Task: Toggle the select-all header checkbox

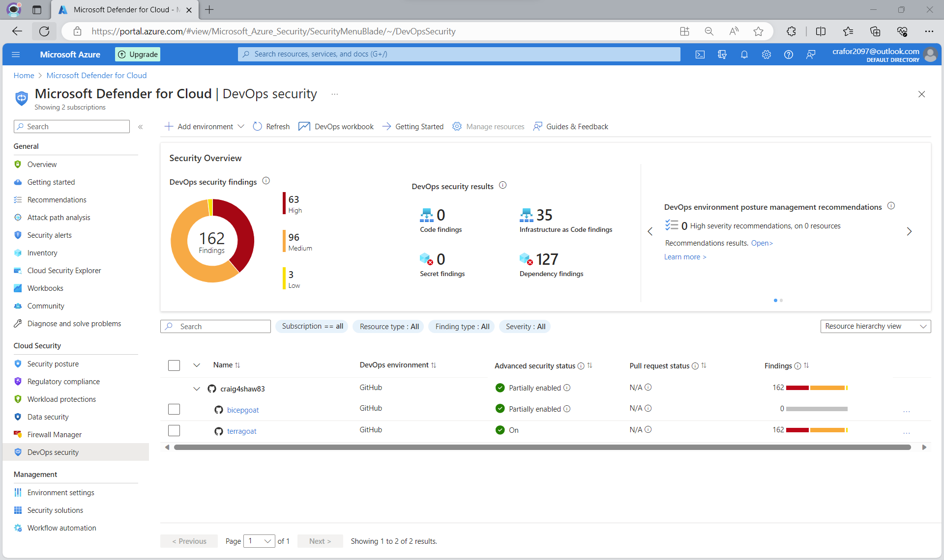Action: click(x=174, y=365)
